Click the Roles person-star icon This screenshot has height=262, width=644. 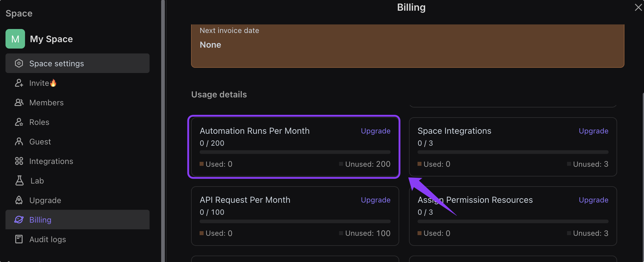(19, 122)
